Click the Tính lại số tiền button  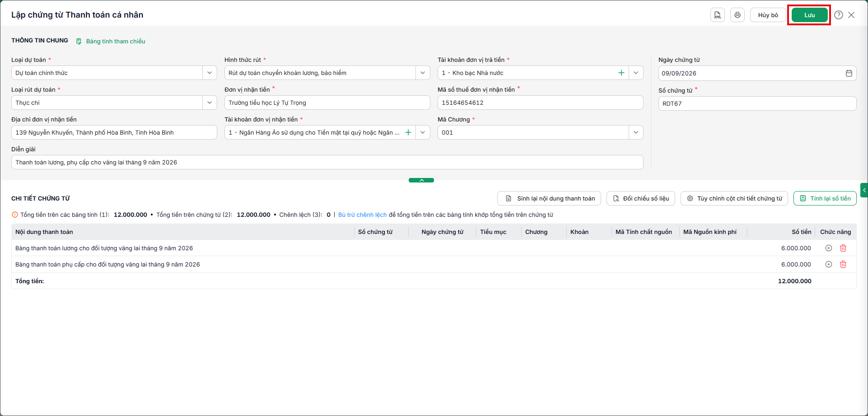[x=825, y=198]
